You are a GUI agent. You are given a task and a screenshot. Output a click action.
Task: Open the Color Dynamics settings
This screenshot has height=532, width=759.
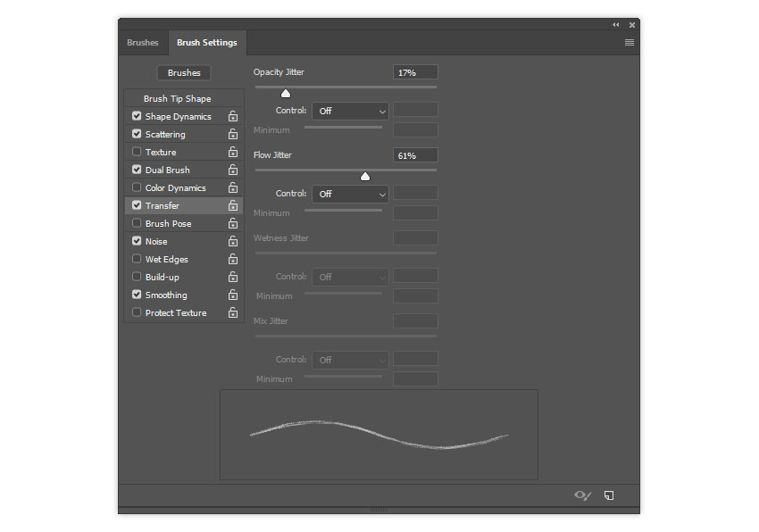(x=175, y=188)
